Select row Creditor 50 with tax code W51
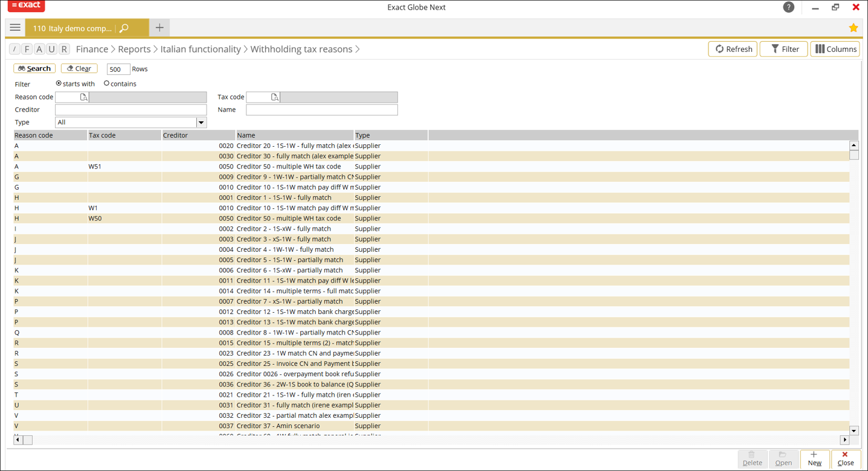The height and width of the screenshot is (471, 868). tap(431, 167)
